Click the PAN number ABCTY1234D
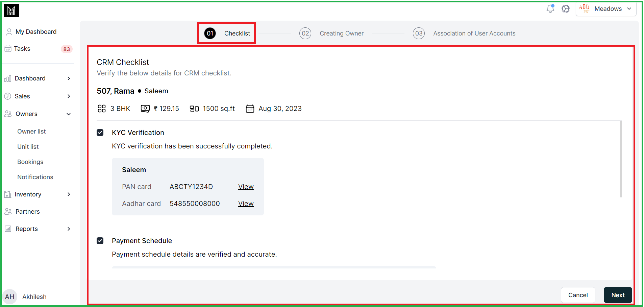 pyautogui.click(x=191, y=187)
